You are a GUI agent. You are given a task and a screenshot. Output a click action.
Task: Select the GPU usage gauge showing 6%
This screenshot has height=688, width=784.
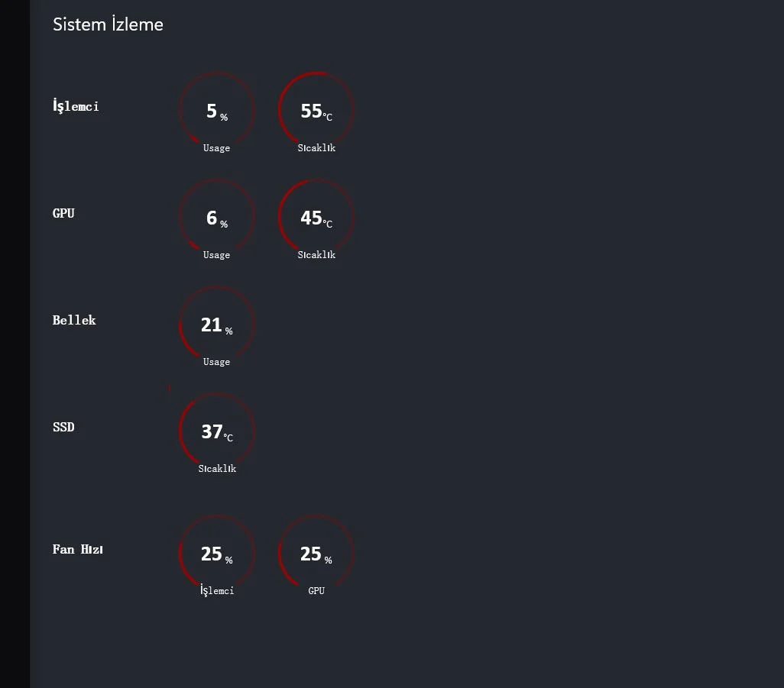(216, 217)
